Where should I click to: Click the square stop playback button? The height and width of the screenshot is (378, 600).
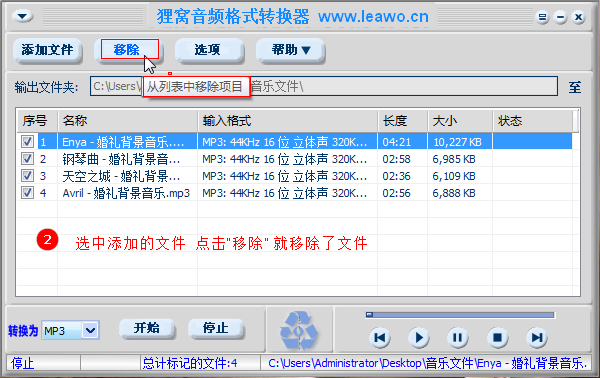(x=497, y=337)
